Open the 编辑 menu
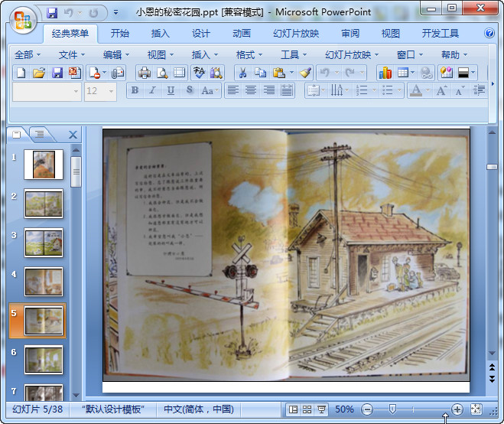This screenshot has width=504, height=424. click(x=116, y=55)
